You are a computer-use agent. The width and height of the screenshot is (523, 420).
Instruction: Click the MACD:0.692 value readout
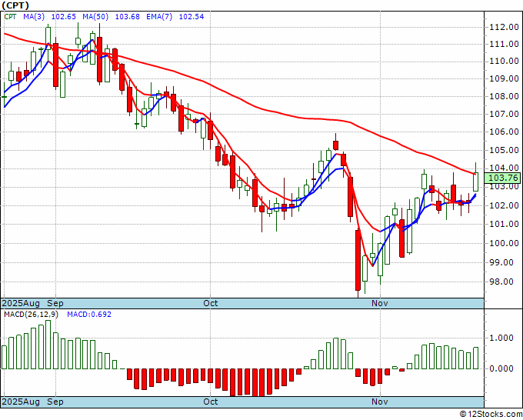(89, 315)
